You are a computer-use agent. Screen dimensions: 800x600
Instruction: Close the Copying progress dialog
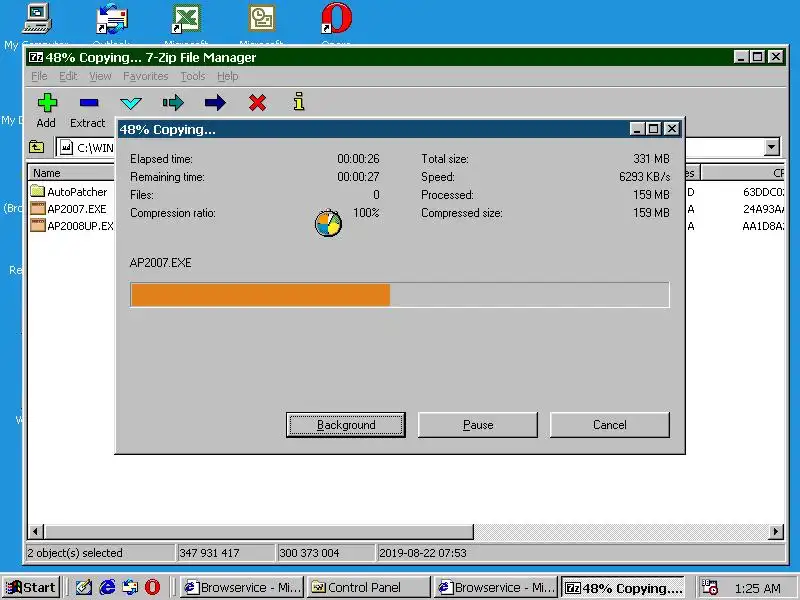click(671, 129)
